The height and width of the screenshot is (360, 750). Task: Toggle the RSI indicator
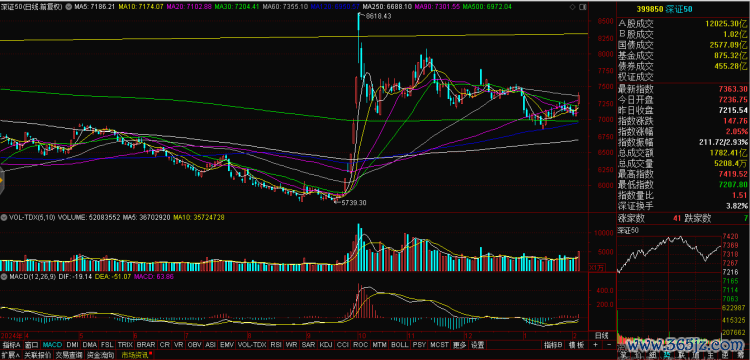(x=276, y=344)
